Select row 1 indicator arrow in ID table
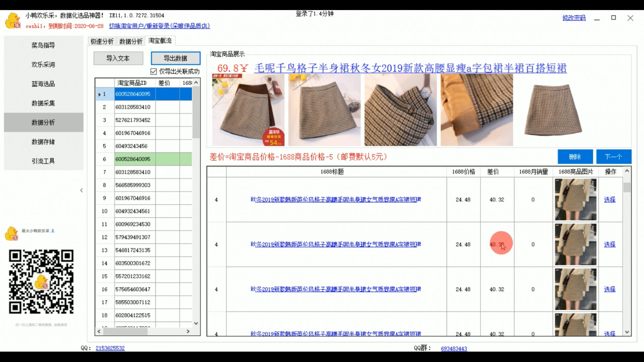The height and width of the screenshot is (362, 644). coord(100,94)
